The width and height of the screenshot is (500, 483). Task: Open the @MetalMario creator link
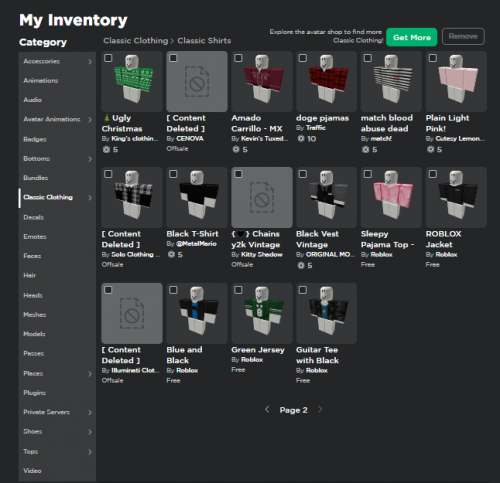point(196,244)
